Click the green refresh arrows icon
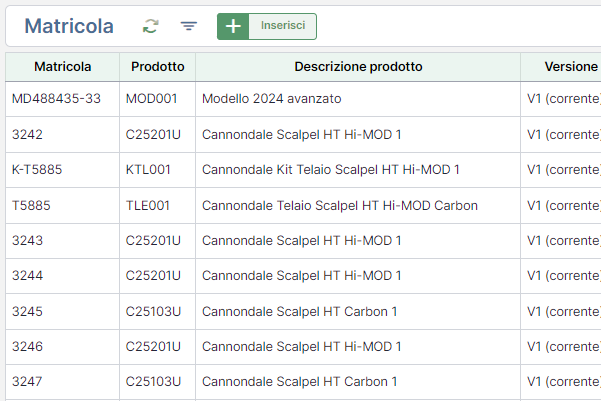This screenshot has height=401, width=601. (151, 26)
